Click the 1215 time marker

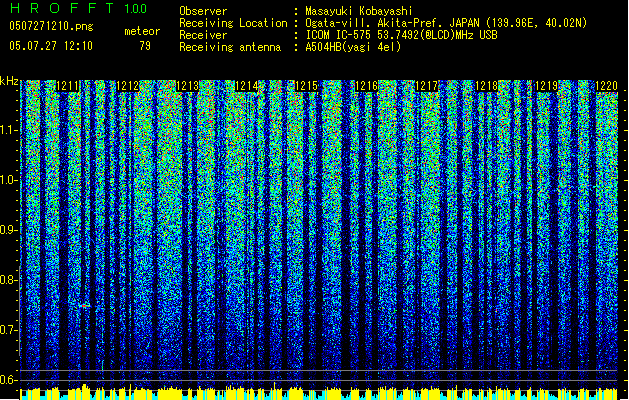pos(306,86)
